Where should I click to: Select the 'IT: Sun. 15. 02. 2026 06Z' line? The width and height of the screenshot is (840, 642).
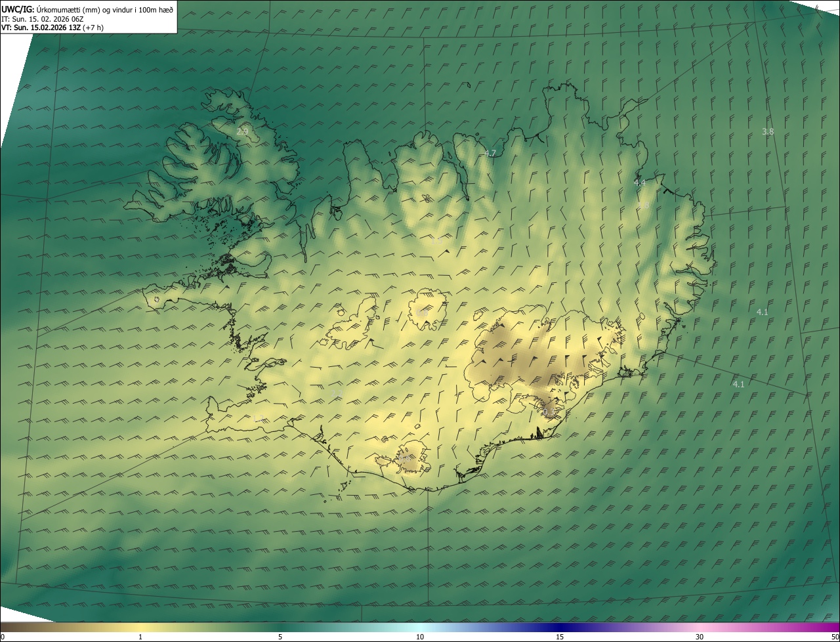tap(42, 19)
